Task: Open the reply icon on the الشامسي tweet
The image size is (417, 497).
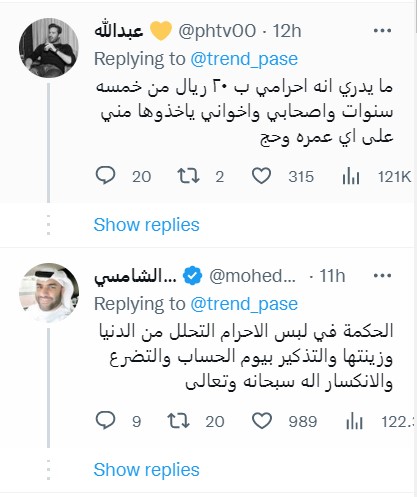Action: tap(105, 421)
